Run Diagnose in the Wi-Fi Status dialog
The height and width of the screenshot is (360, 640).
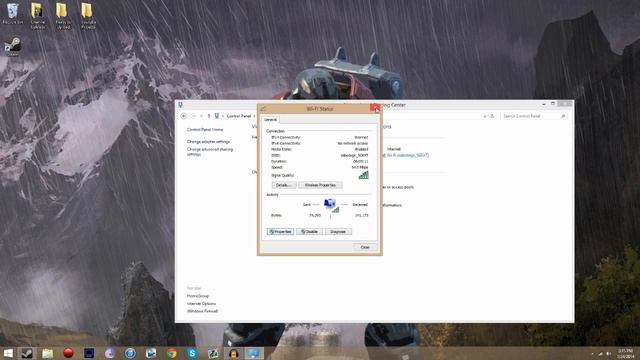338,231
